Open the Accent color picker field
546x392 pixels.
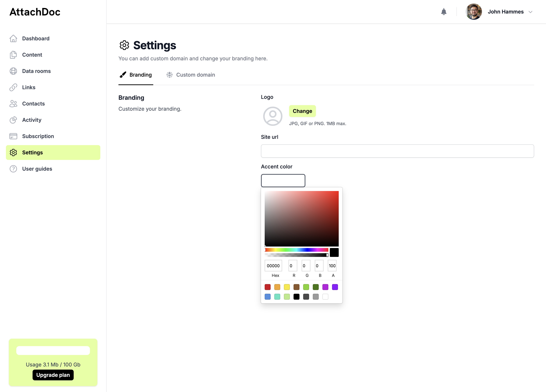point(283,181)
